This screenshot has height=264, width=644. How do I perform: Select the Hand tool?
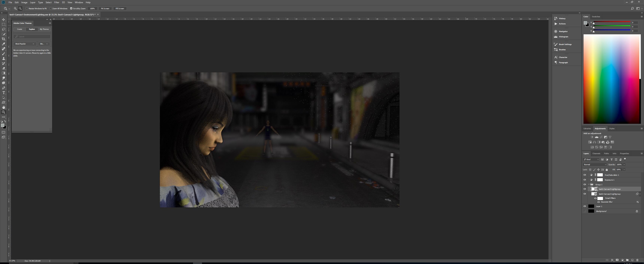4,107
